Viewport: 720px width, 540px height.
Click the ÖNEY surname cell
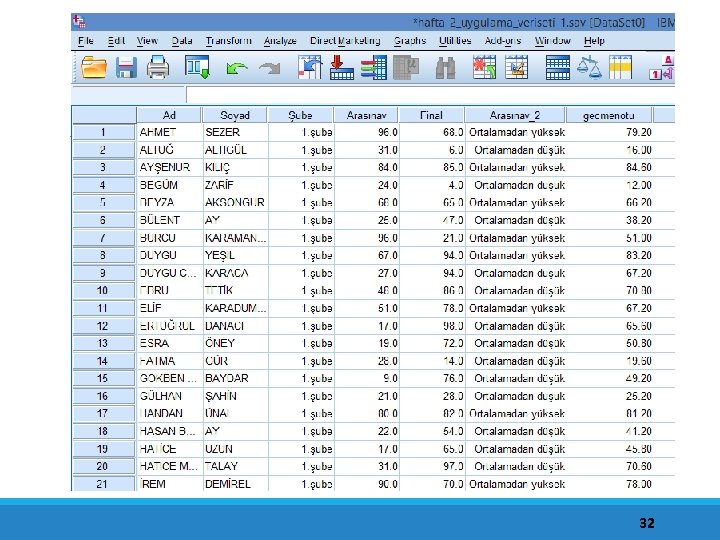(x=235, y=343)
